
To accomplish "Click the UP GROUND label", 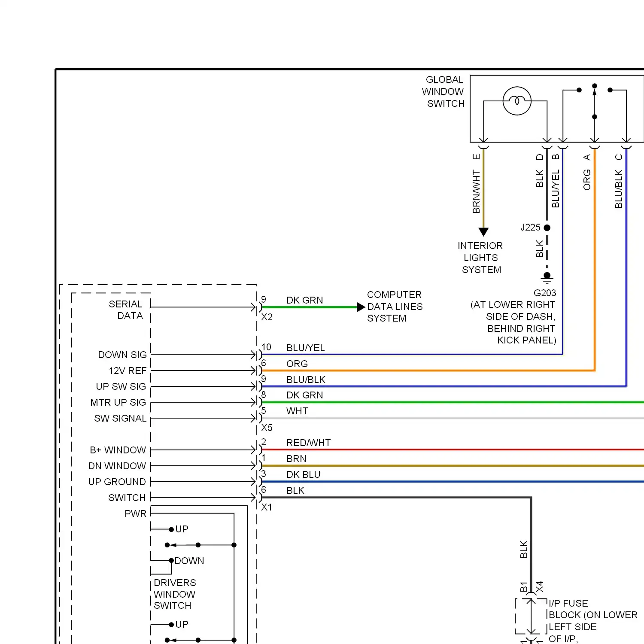I will click(117, 482).
